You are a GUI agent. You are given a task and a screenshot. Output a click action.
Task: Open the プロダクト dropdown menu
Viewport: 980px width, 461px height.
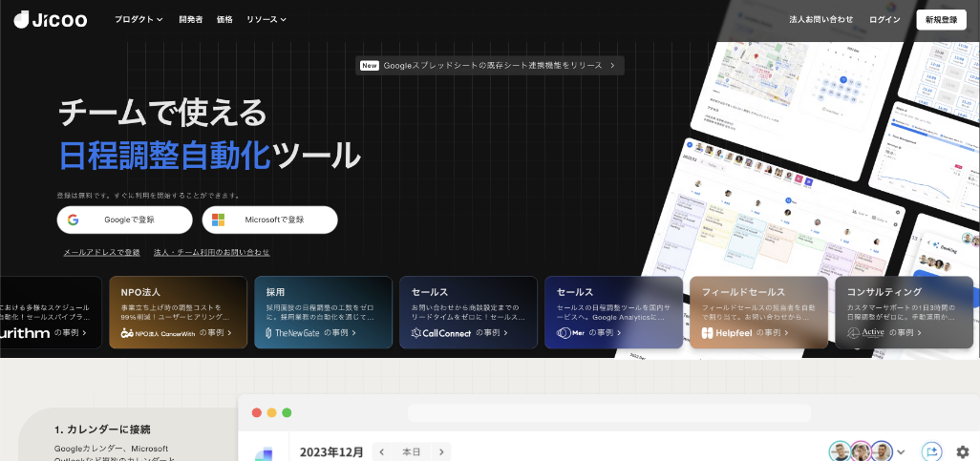138,19
